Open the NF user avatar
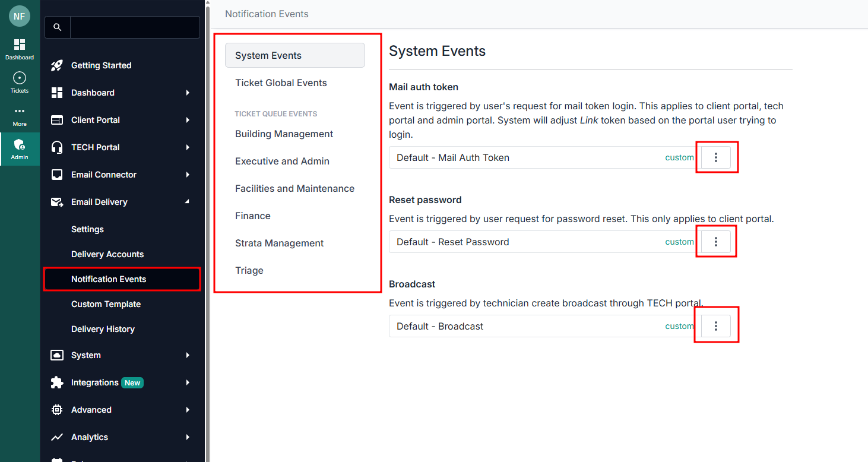The height and width of the screenshot is (462, 868). [19, 16]
